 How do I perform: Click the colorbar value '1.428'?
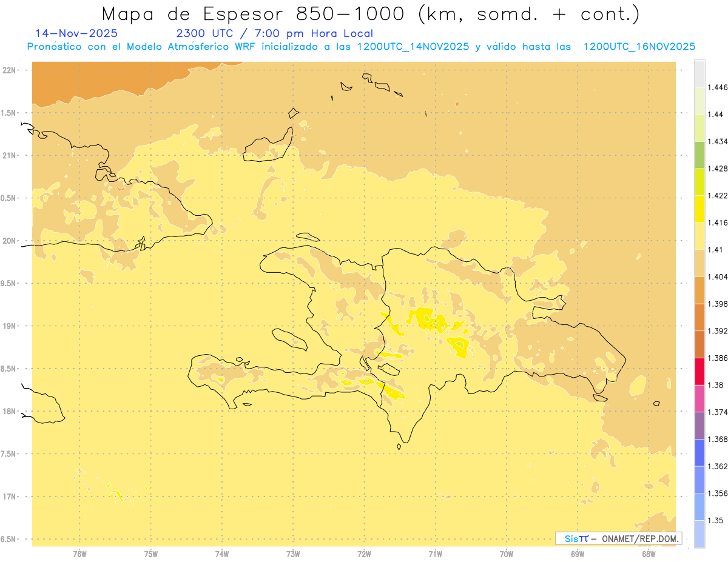(x=716, y=169)
